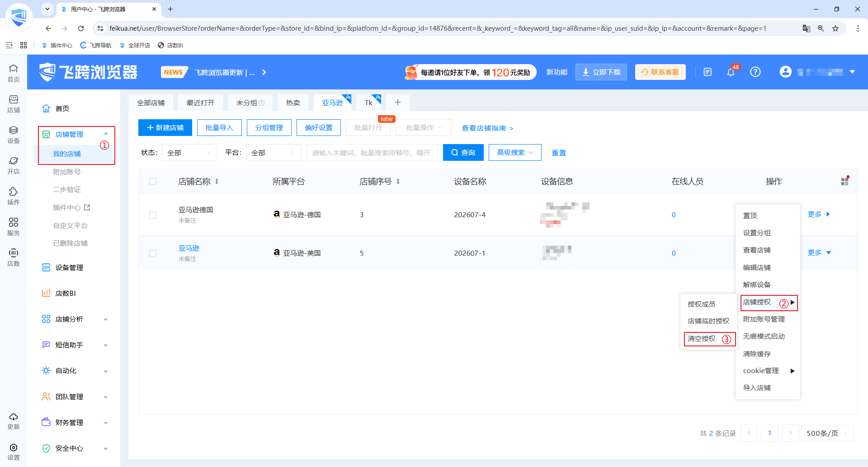Open the 状态 dropdown set to 全部
Viewport: 868px width, 467px height.
189,153
